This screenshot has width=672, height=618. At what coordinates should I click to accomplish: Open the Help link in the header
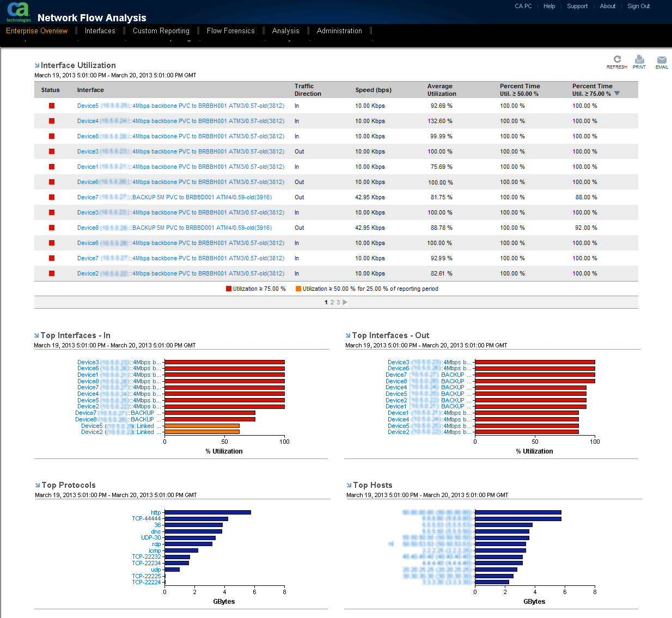[x=549, y=6]
